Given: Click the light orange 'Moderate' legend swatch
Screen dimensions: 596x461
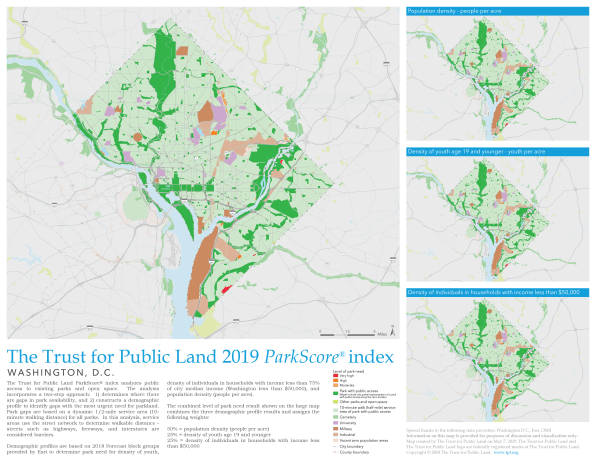Looking at the screenshot, I should click(336, 385).
